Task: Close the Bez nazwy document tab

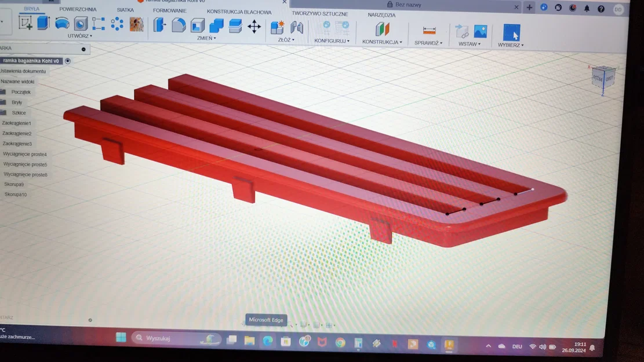Action: [x=516, y=7]
